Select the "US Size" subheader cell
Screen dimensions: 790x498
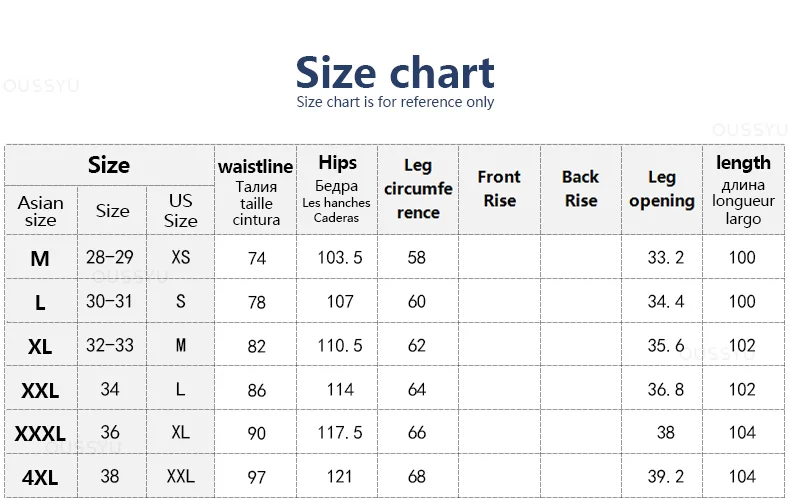click(x=180, y=211)
